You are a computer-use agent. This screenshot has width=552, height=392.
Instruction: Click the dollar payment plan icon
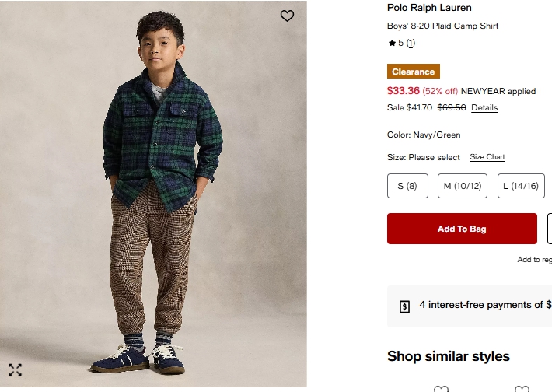pyautogui.click(x=404, y=306)
